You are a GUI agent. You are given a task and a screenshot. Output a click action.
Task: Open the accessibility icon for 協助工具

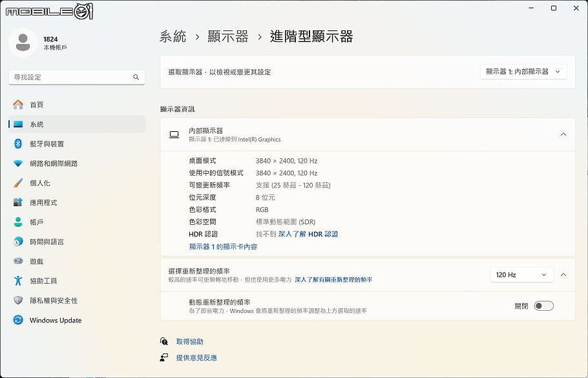pos(18,281)
